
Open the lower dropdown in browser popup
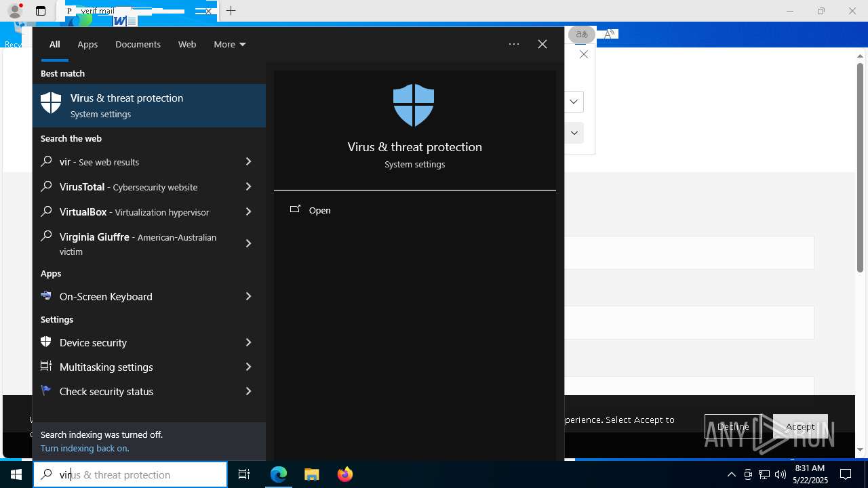pyautogui.click(x=574, y=133)
